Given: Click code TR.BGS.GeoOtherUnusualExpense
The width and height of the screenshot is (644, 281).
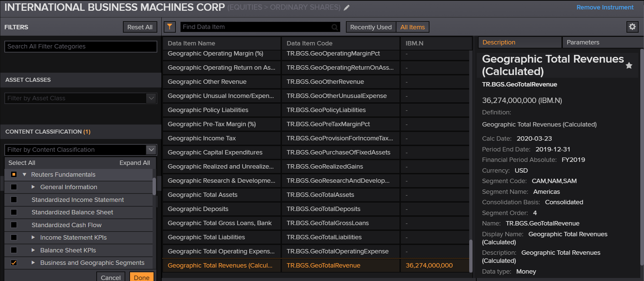Looking at the screenshot, I should 336,96.
